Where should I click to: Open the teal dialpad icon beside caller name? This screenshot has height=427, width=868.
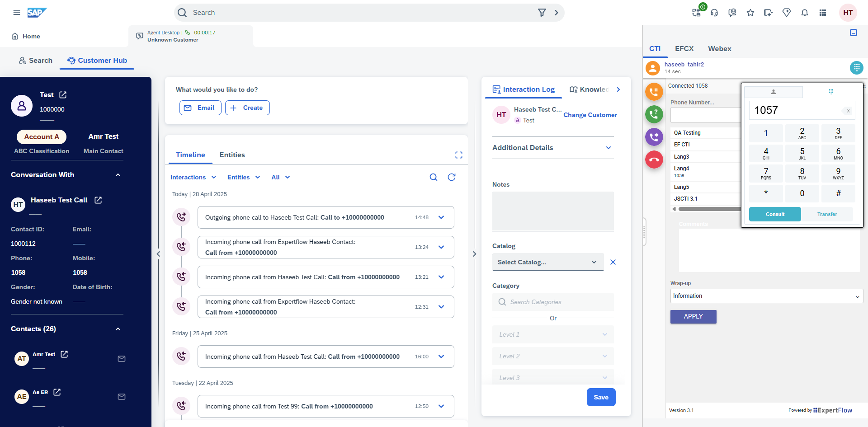[x=856, y=68]
